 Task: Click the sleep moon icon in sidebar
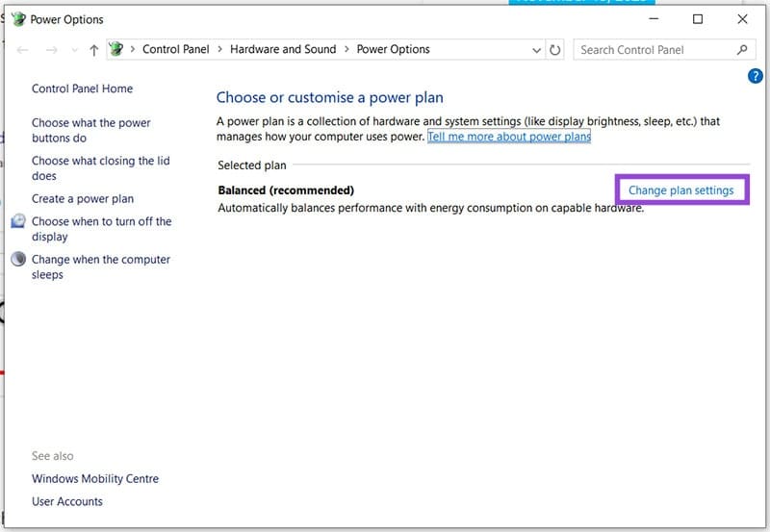[x=18, y=259]
